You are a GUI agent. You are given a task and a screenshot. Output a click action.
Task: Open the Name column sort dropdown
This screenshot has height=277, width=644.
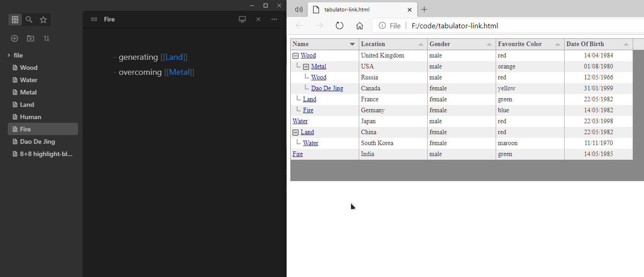click(x=352, y=44)
